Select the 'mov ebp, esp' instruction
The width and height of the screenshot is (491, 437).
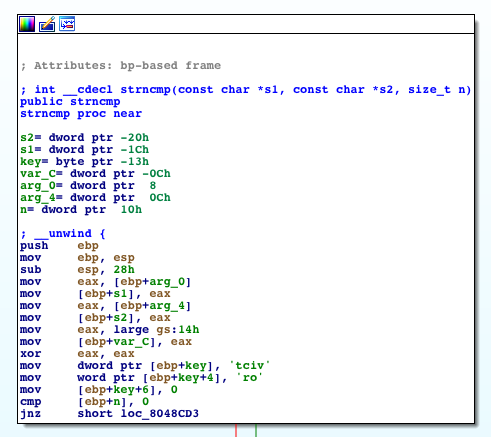(77, 257)
